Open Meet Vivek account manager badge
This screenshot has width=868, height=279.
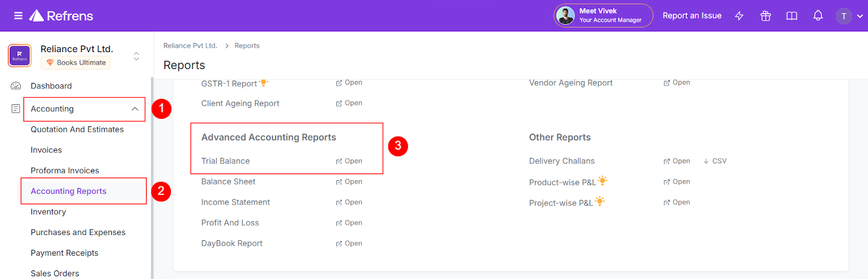603,16
